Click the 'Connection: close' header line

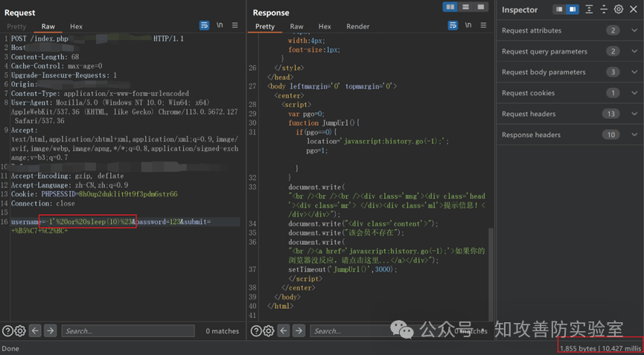(43, 203)
